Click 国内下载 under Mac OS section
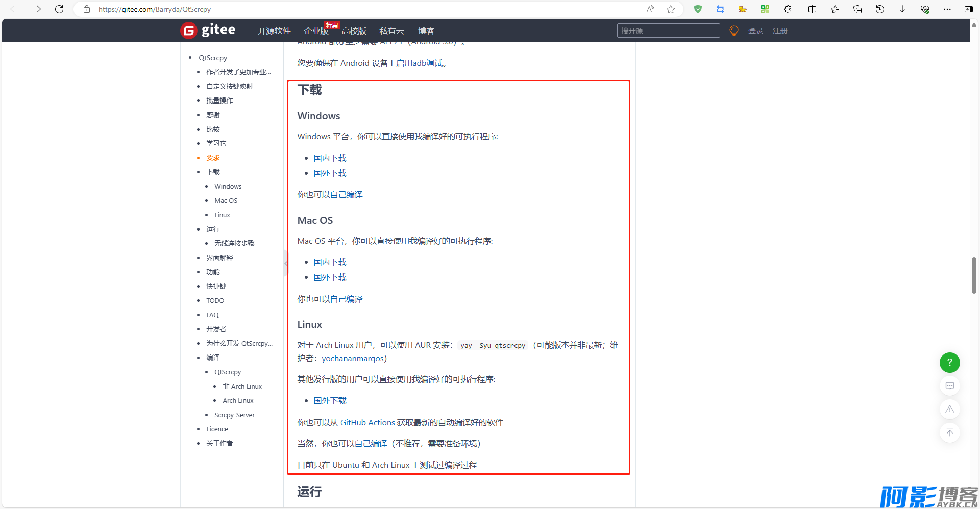The width and height of the screenshot is (980, 509). 330,262
